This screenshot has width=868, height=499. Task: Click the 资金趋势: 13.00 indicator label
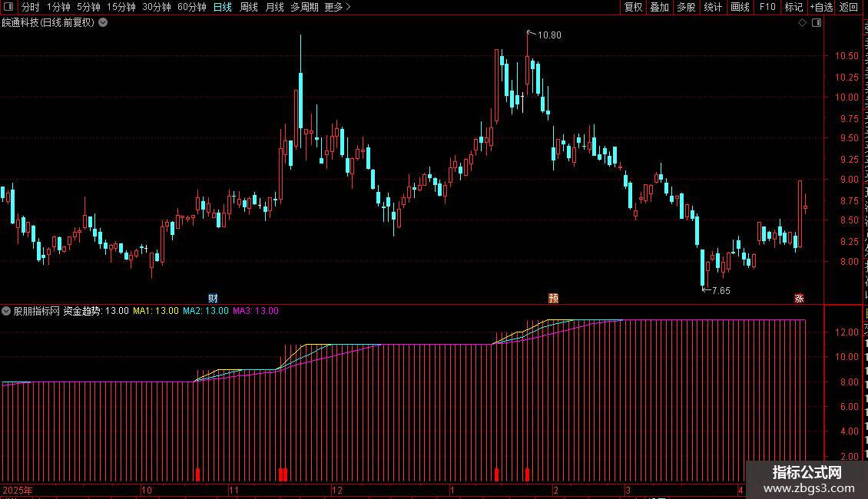click(96, 311)
